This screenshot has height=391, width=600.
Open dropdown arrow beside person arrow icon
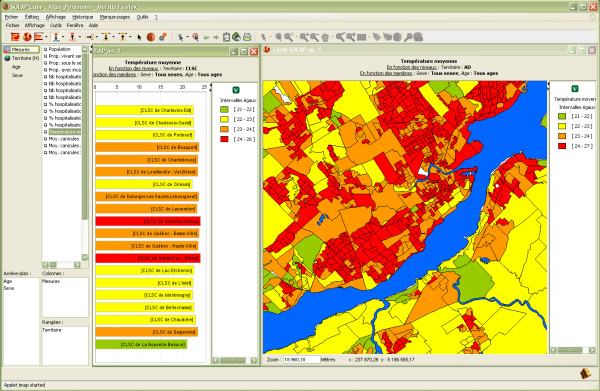coord(187,37)
